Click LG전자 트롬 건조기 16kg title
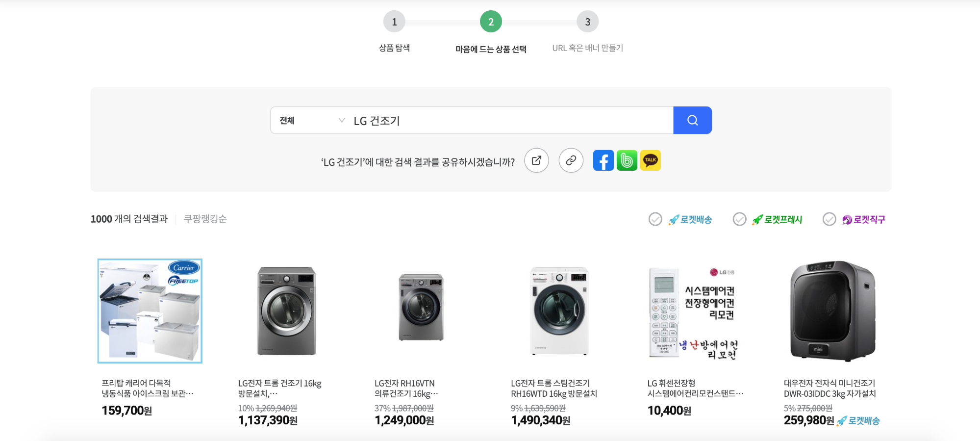Viewport: 980px width, 441px height. coord(279,388)
